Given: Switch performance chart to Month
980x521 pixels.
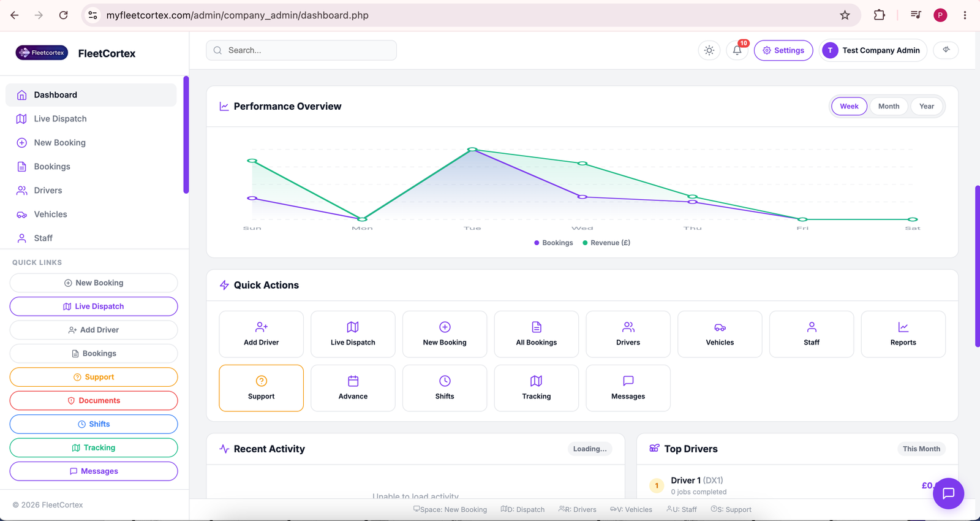Looking at the screenshot, I should (889, 106).
